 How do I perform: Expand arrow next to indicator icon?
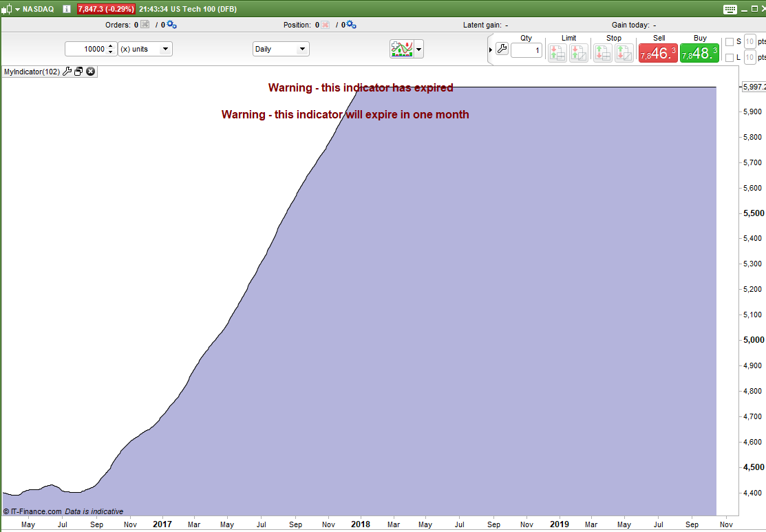click(418, 49)
